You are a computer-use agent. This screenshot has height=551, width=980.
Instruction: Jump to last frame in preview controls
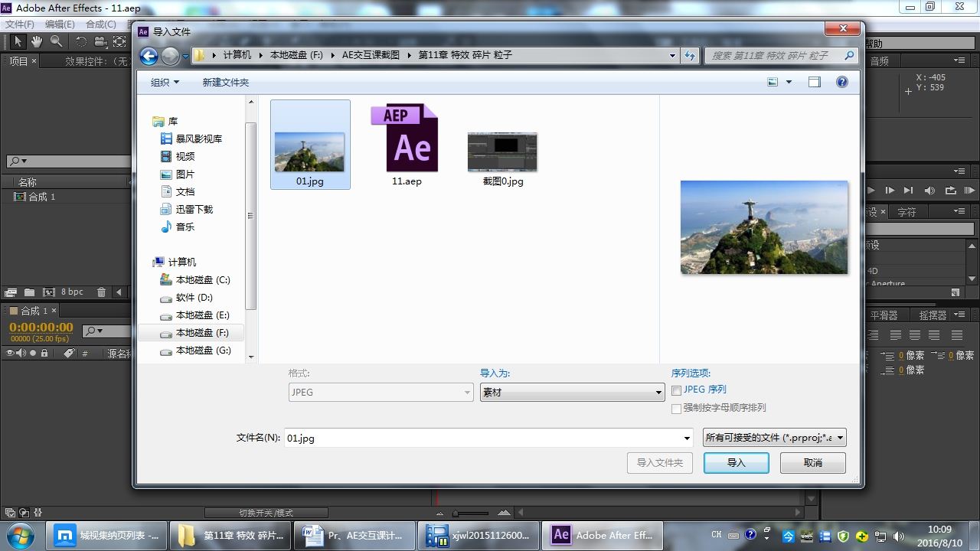909,191
